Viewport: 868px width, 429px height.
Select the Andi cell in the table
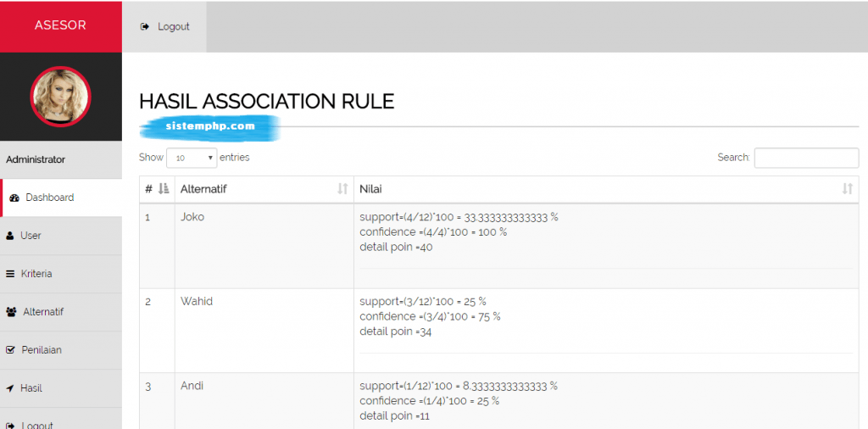point(264,401)
